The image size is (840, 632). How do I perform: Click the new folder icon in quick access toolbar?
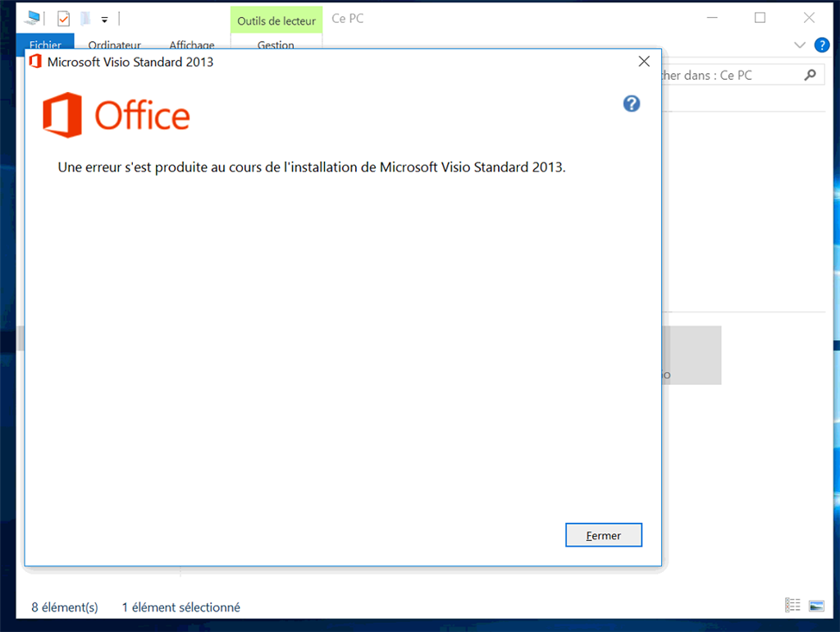click(85, 19)
